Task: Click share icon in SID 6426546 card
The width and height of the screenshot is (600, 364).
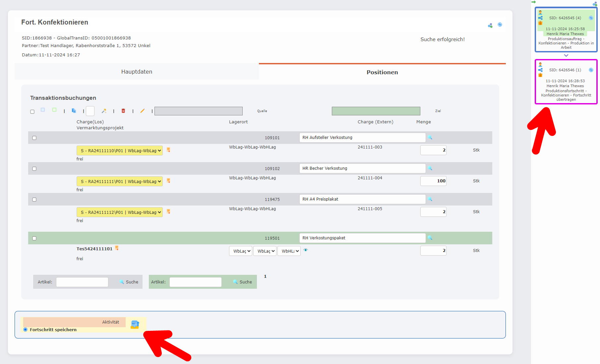Action: (540, 70)
